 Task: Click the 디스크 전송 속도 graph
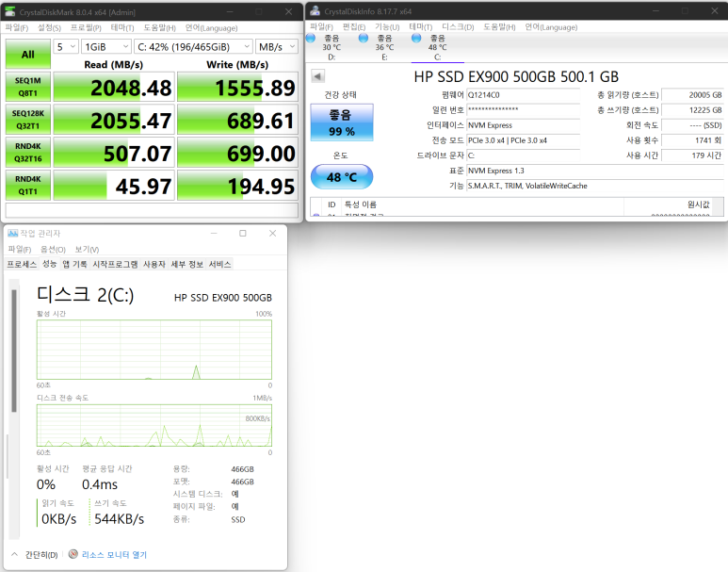click(154, 426)
